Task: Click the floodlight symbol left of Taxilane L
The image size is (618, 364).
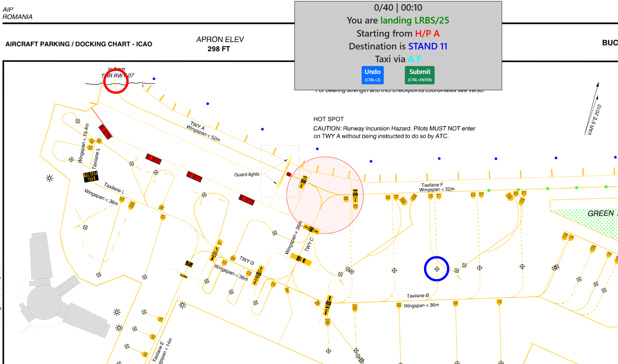Action: click(49, 178)
